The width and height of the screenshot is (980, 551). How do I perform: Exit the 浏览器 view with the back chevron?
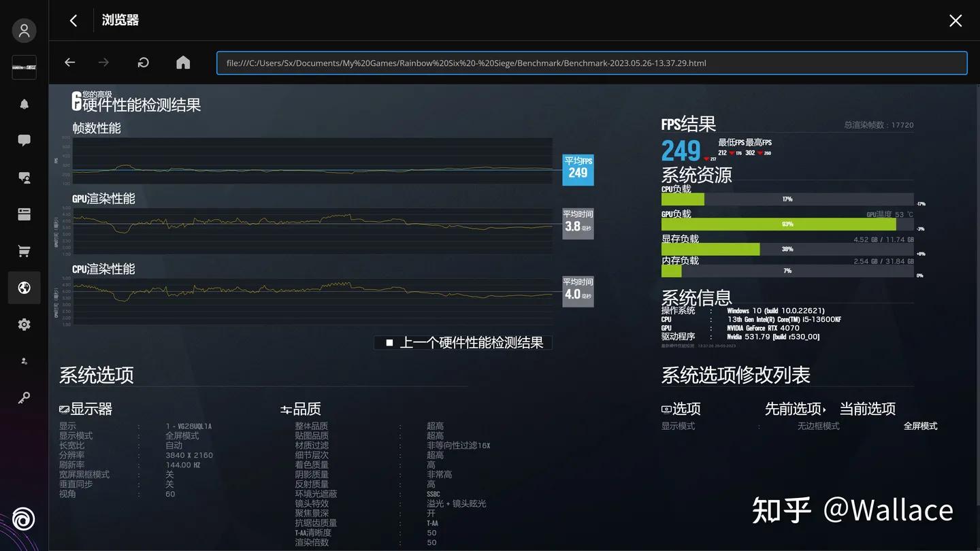tap(73, 20)
